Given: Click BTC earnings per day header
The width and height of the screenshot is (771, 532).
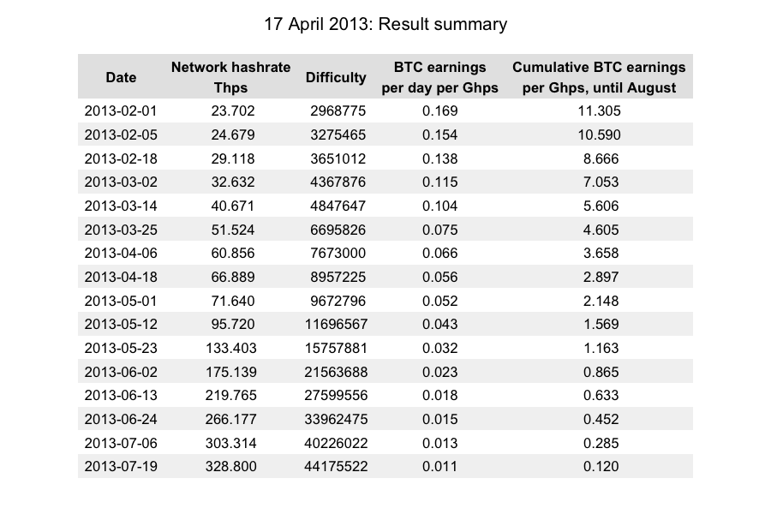Looking at the screenshot, I should click(439, 77).
